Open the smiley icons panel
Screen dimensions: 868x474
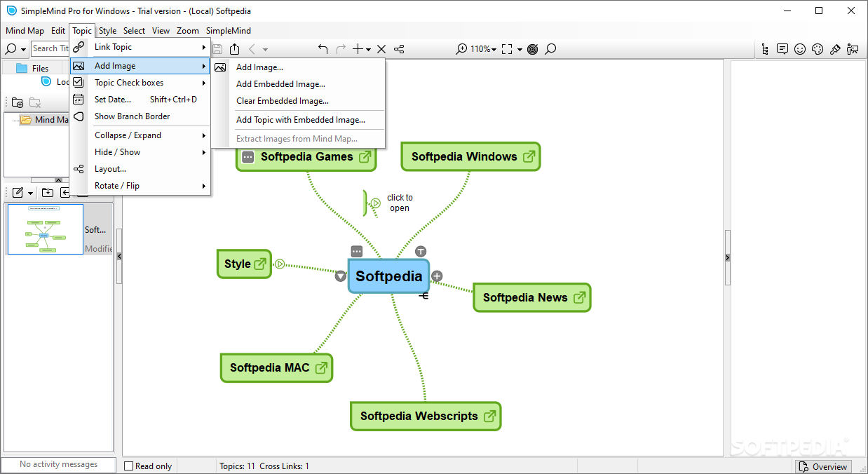(800, 49)
